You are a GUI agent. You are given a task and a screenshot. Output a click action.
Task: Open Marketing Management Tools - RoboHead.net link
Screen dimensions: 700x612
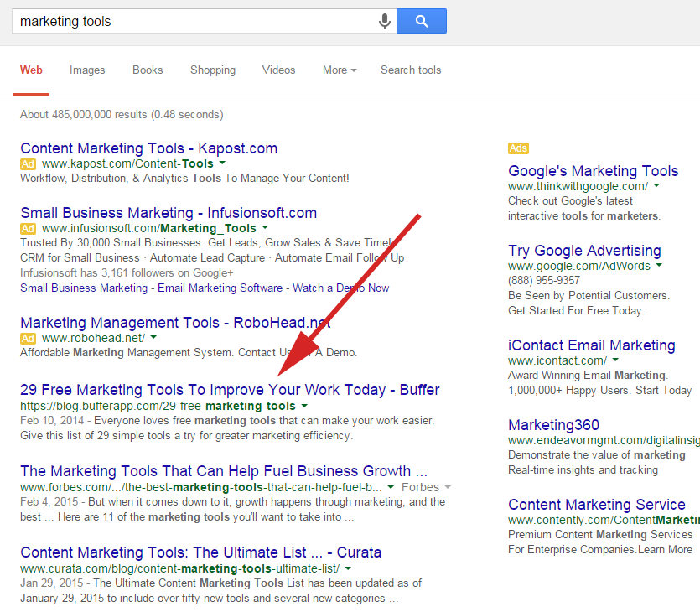click(x=175, y=323)
